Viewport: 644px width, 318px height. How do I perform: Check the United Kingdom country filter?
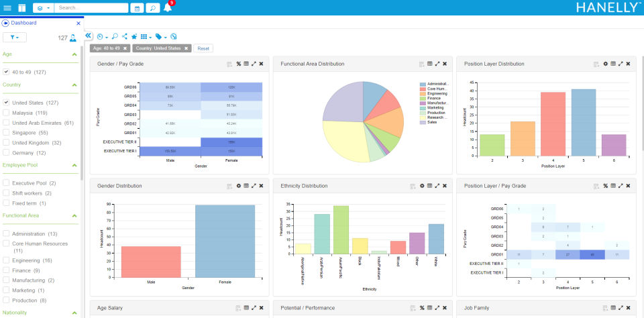tap(6, 143)
